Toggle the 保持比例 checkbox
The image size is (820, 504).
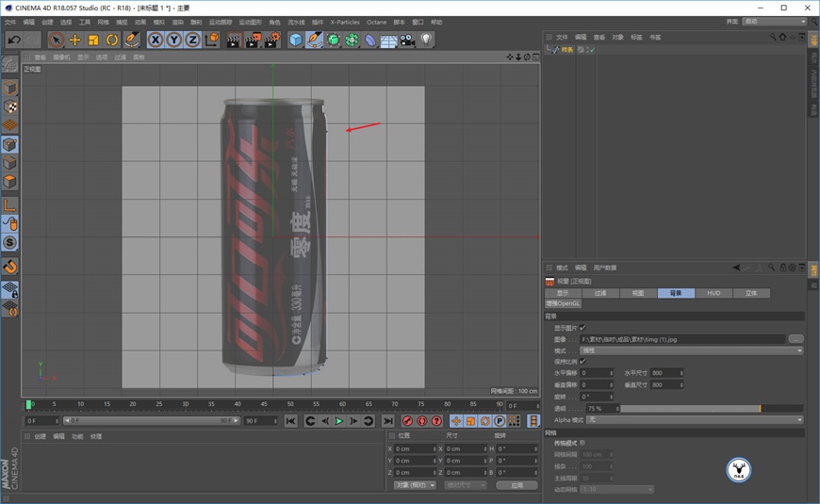[x=582, y=361]
